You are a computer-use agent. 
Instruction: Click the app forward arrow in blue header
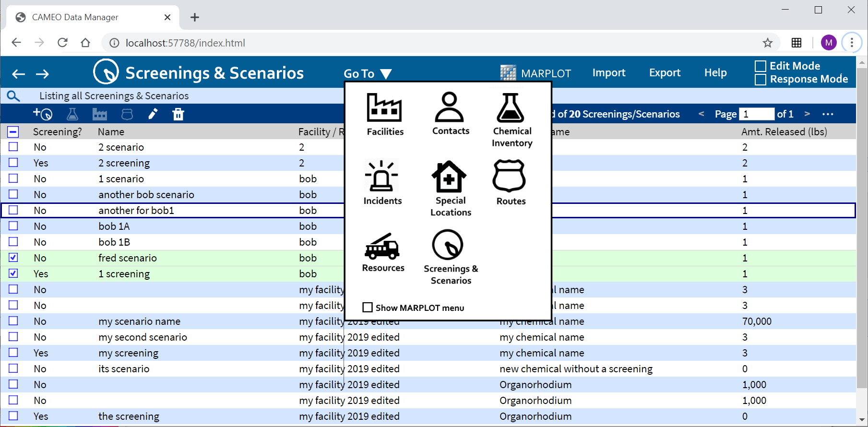point(43,74)
